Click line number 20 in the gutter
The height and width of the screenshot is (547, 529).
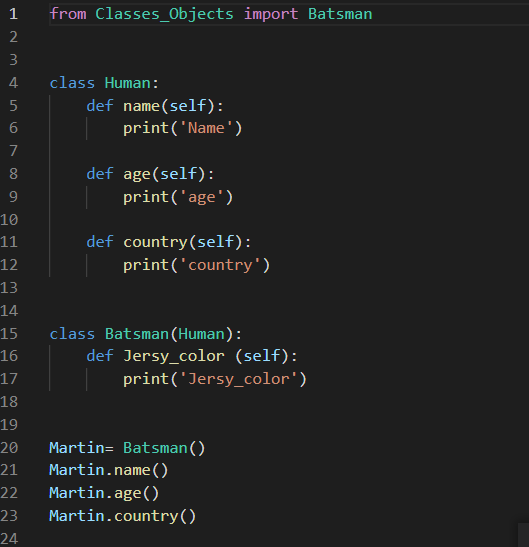coord(9,448)
